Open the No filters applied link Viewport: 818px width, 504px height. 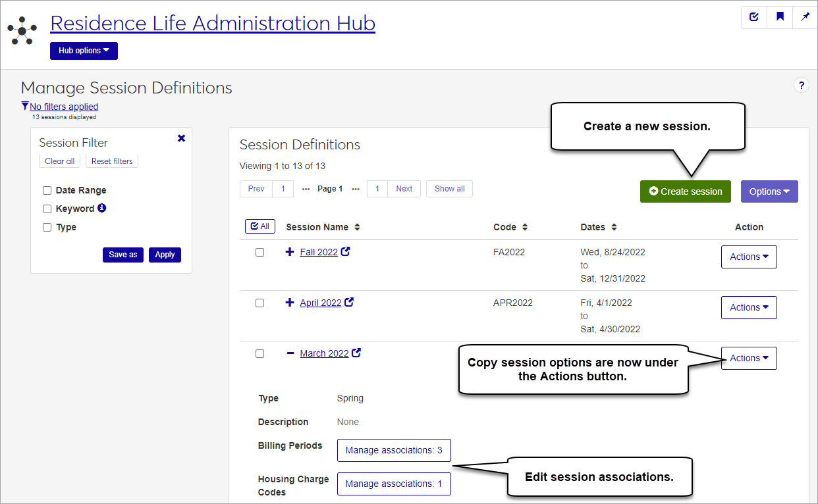64,107
